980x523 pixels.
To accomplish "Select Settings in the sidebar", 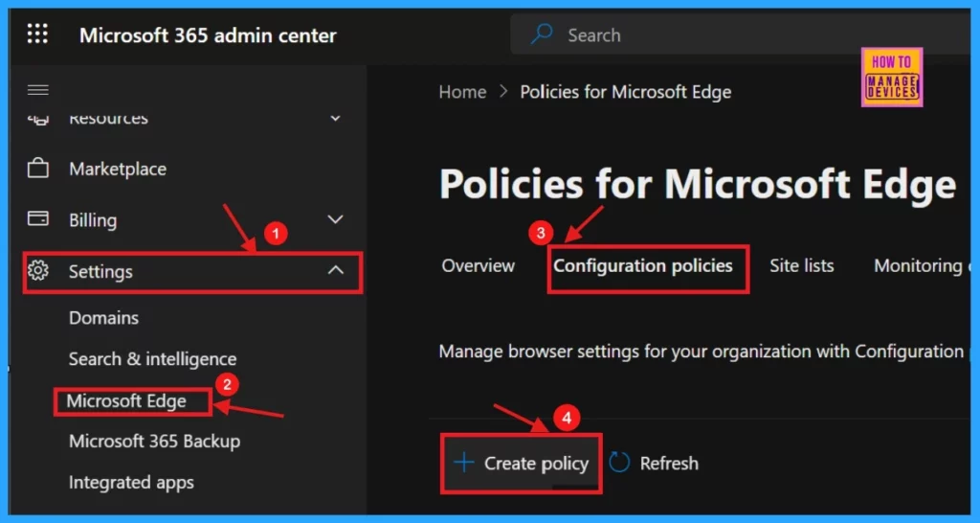I will point(192,271).
